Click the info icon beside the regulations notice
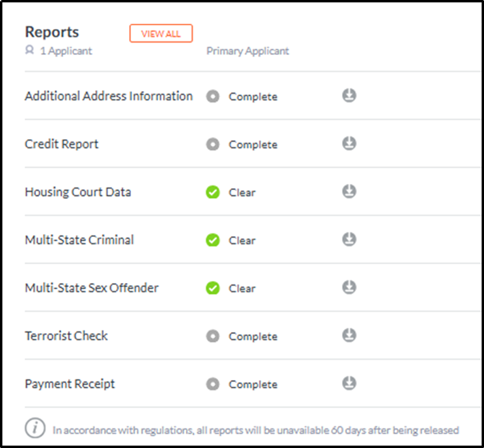 tap(35, 428)
